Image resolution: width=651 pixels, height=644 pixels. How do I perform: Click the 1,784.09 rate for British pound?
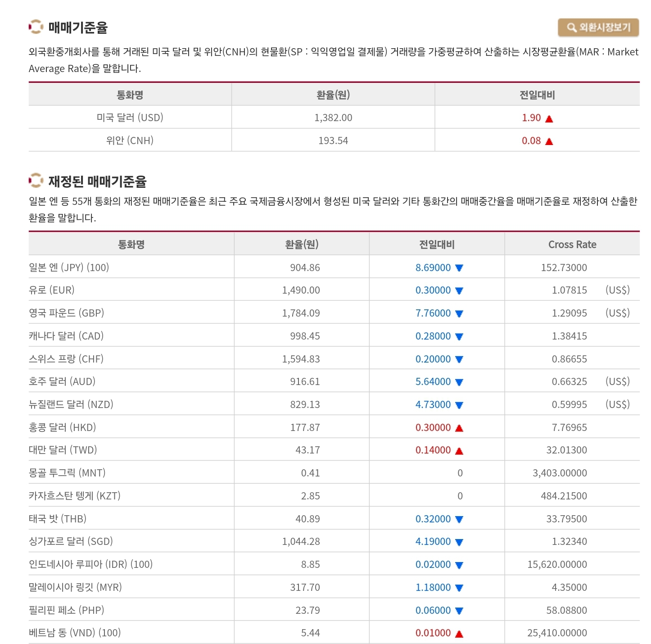point(301,313)
